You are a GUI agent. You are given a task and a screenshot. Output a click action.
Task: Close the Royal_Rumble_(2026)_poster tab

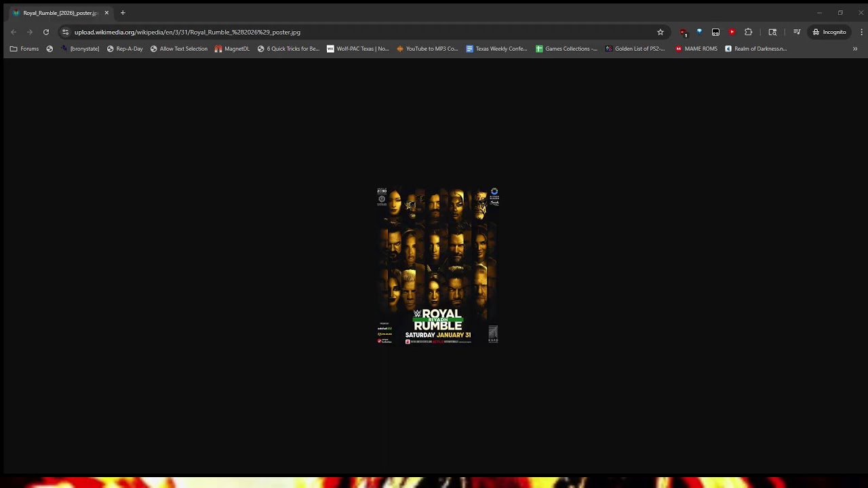coord(106,13)
